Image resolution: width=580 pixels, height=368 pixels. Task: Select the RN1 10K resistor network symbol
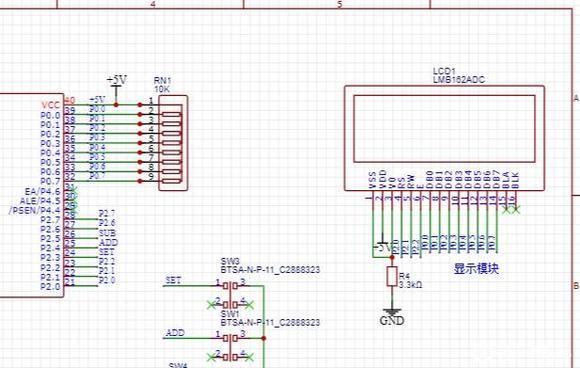pos(173,143)
